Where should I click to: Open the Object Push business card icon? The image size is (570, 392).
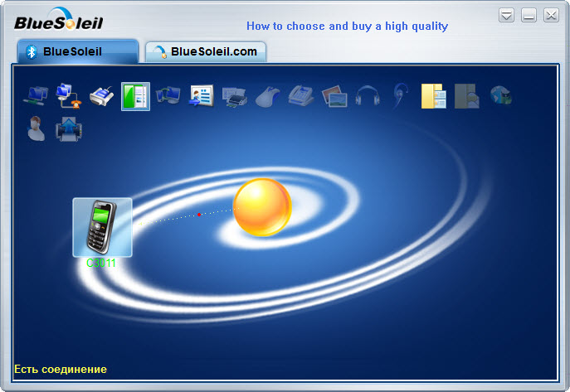(201, 96)
